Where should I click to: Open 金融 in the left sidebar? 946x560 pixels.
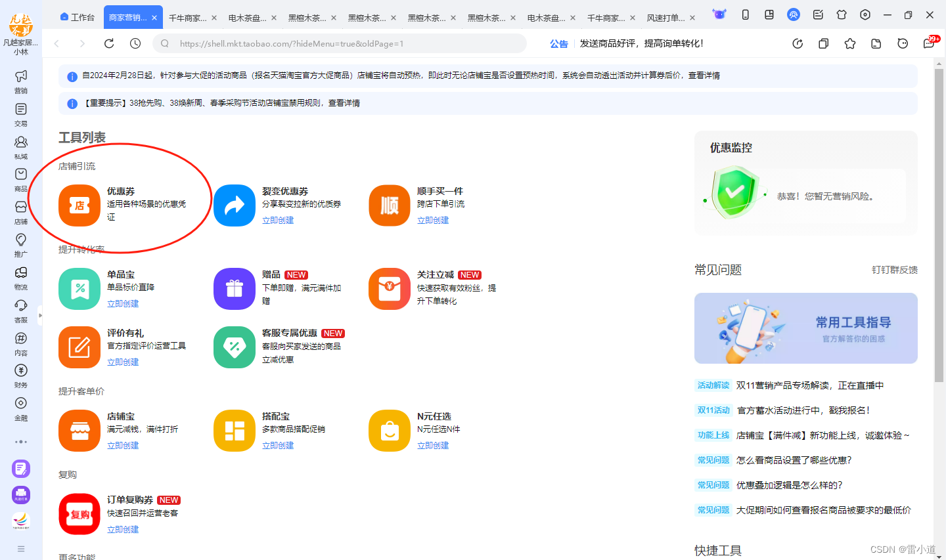(x=21, y=408)
